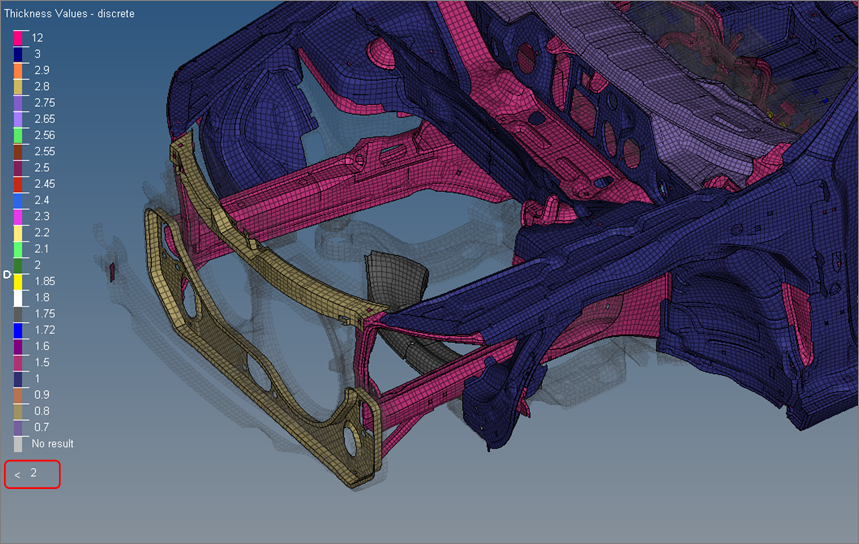Pick the blue swatch for value 2.4

(18, 200)
